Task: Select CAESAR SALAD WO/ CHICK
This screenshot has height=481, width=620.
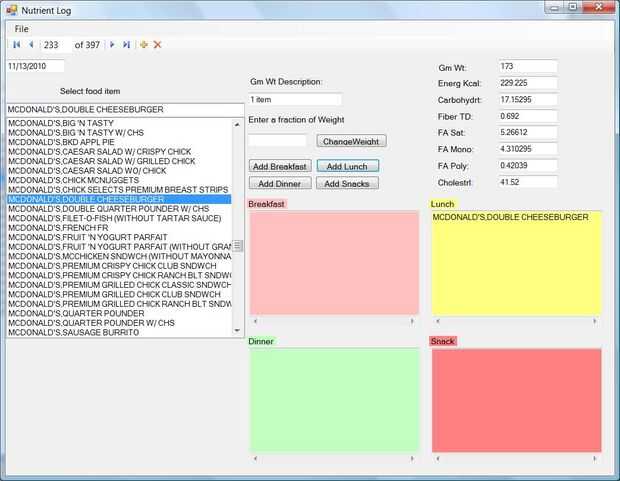Action: click(119, 171)
